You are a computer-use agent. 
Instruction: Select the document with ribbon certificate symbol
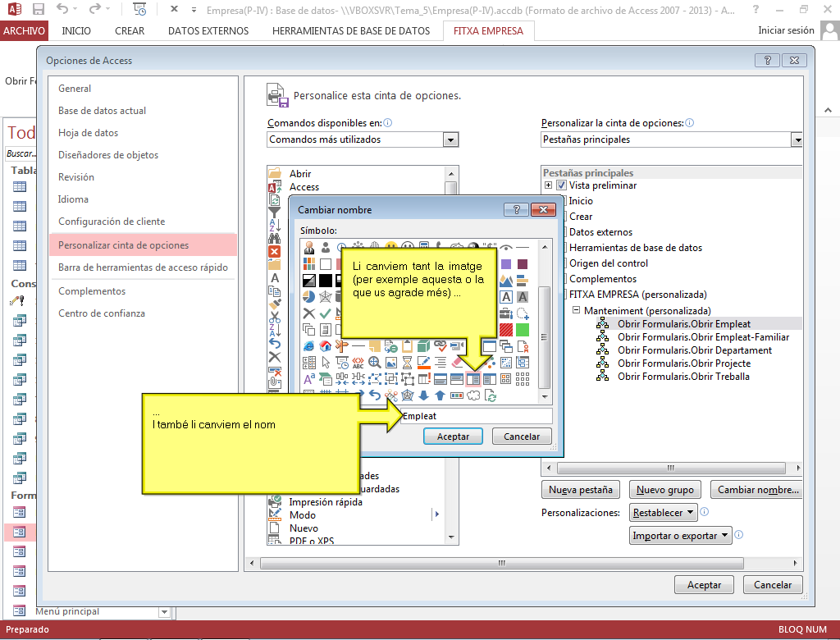click(523, 346)
